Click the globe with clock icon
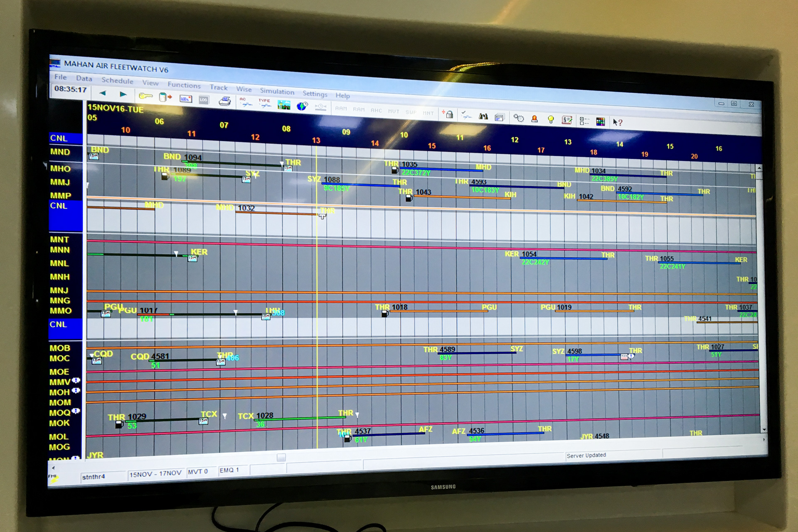 [302, 106]
